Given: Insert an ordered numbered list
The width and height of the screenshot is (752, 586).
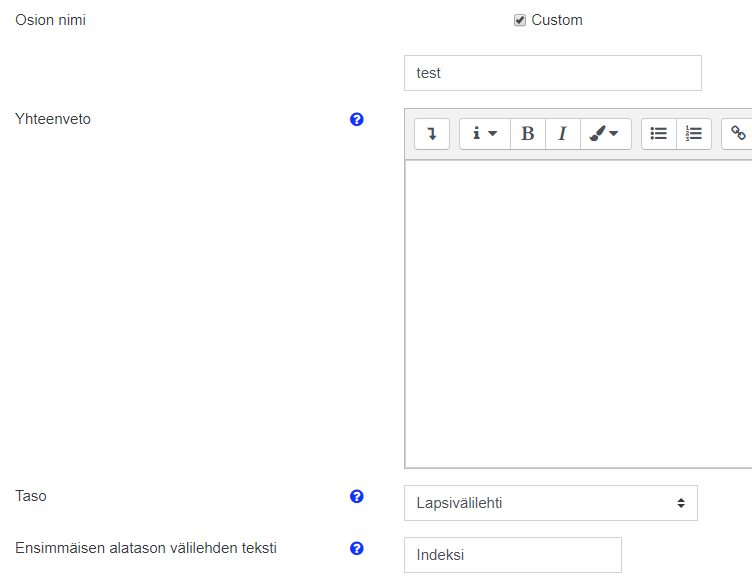Looking at the screenshot, I should pyautogui.click(x=694, y=134).
